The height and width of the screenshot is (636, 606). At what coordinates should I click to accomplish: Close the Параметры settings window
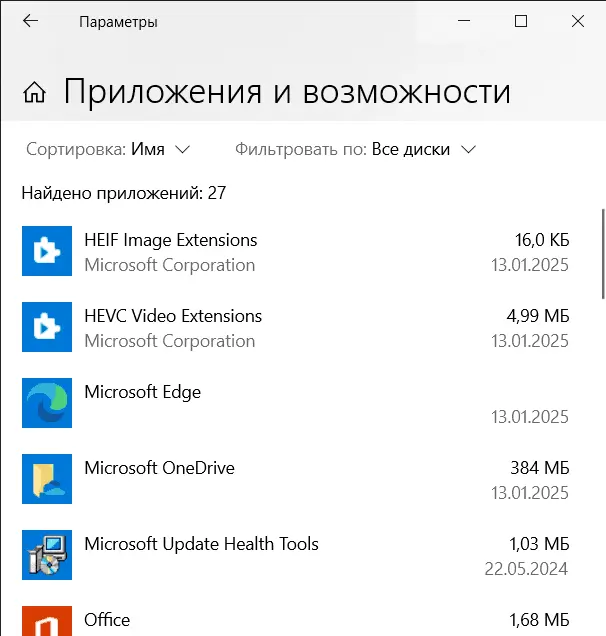pos(577,21)
